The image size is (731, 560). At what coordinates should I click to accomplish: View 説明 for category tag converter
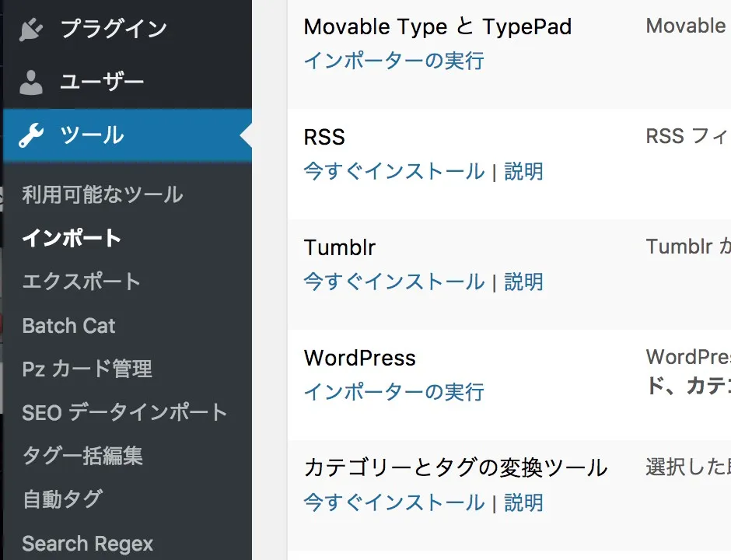pyautogui.click(x=524, y=502)
